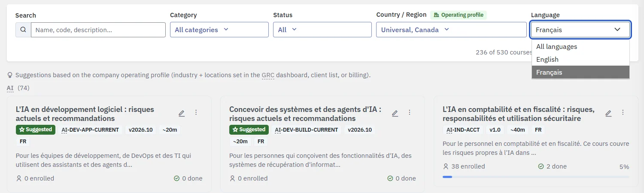Screen dimensions: 644x193
Task: Edit the L'IA en comptabilité course
Action: (x=608, y=113)
